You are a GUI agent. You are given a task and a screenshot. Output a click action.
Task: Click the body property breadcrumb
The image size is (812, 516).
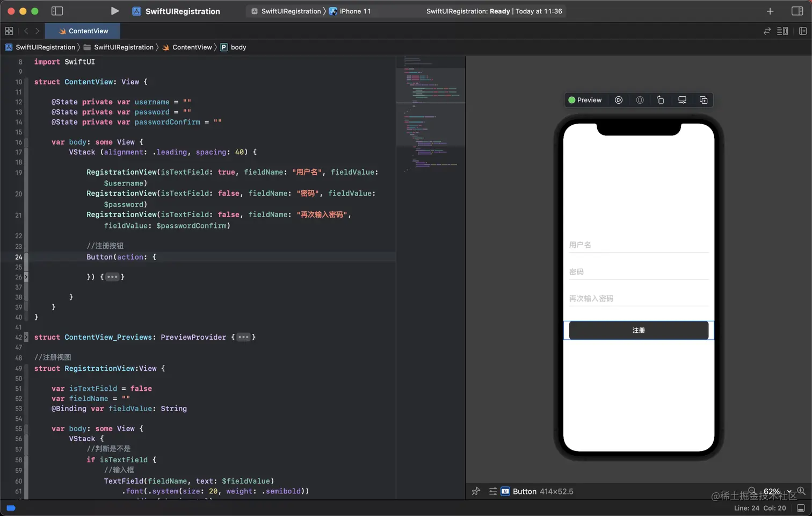click(233, 47)
